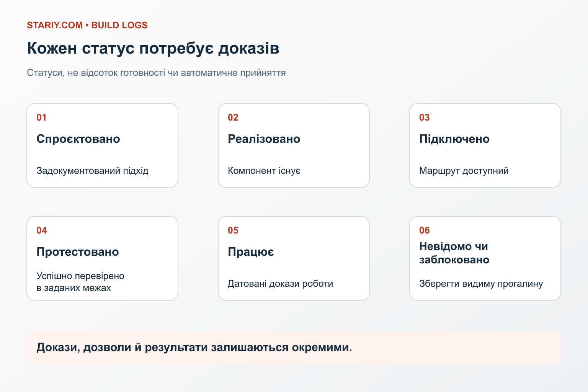Click the description "Маршрут доступний"
This screenshot has width=588, height=392.
(x=464, y=171)
